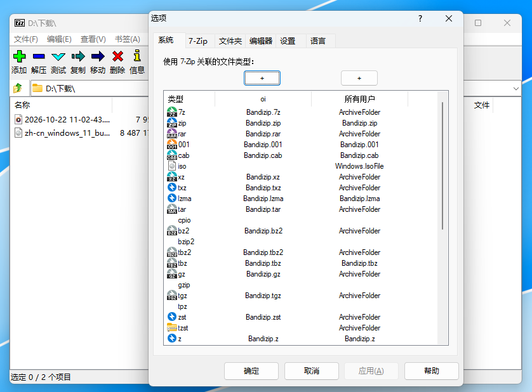Click the tbz file type icon

pos(172,263)
